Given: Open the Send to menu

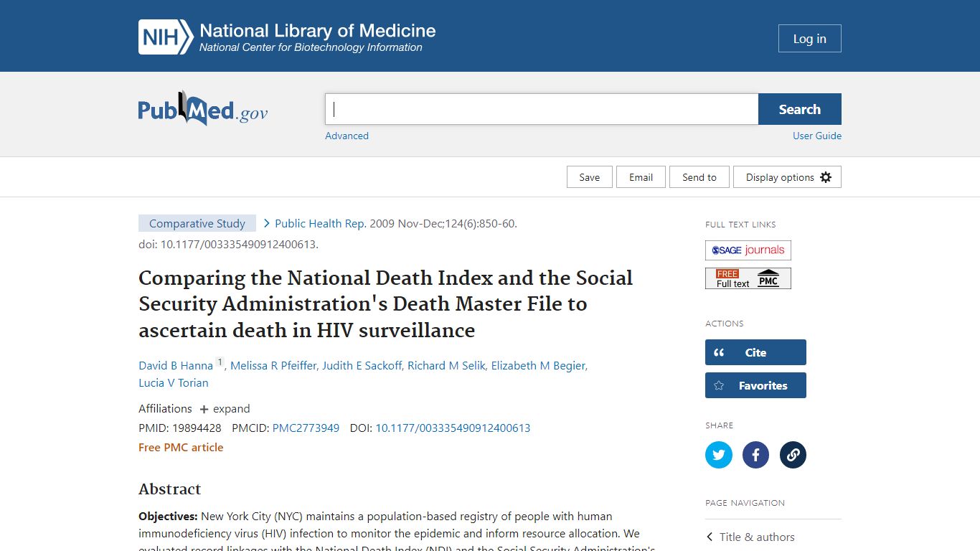Looking at the screenshot, I should pos(699,177).
